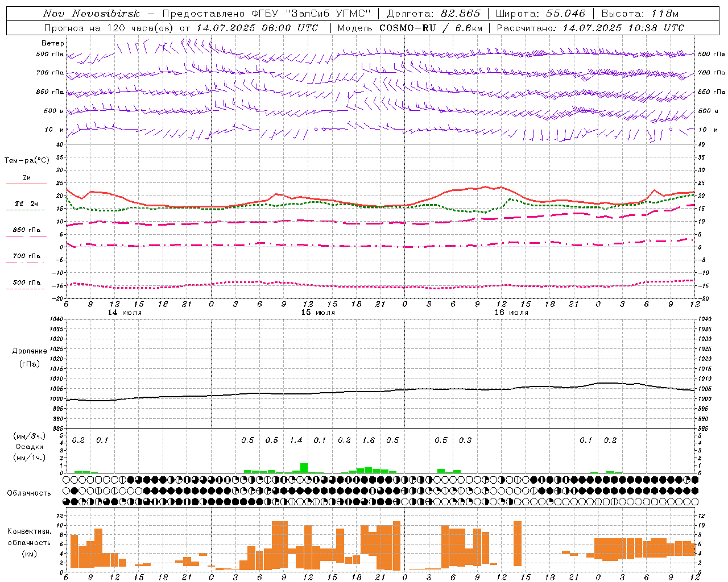Click the Конвективн. label of convective panel
The image size is (728, 582).
click(x=30, y=531)
